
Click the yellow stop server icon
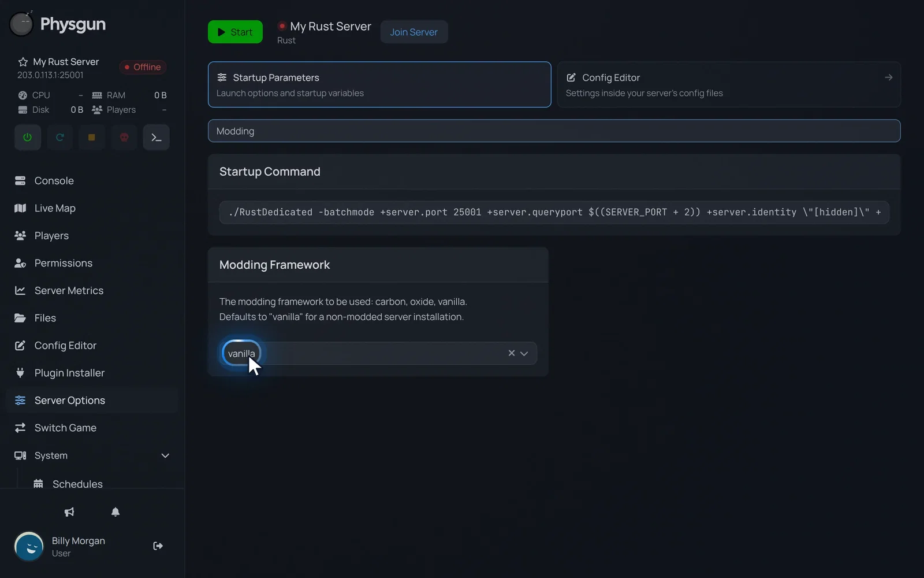click(x=92, y=138)
